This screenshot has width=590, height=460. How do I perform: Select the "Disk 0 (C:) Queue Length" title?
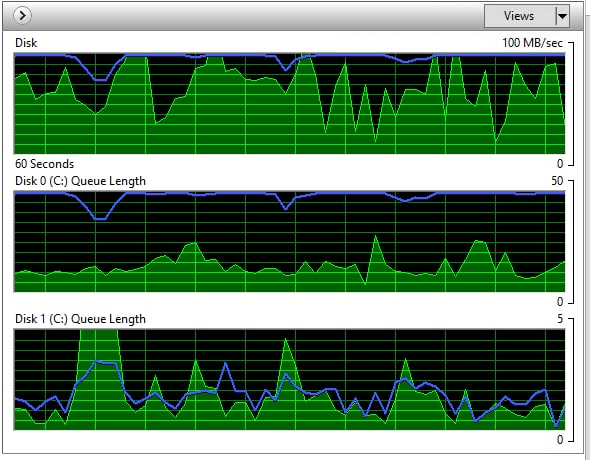click(80, 181)
